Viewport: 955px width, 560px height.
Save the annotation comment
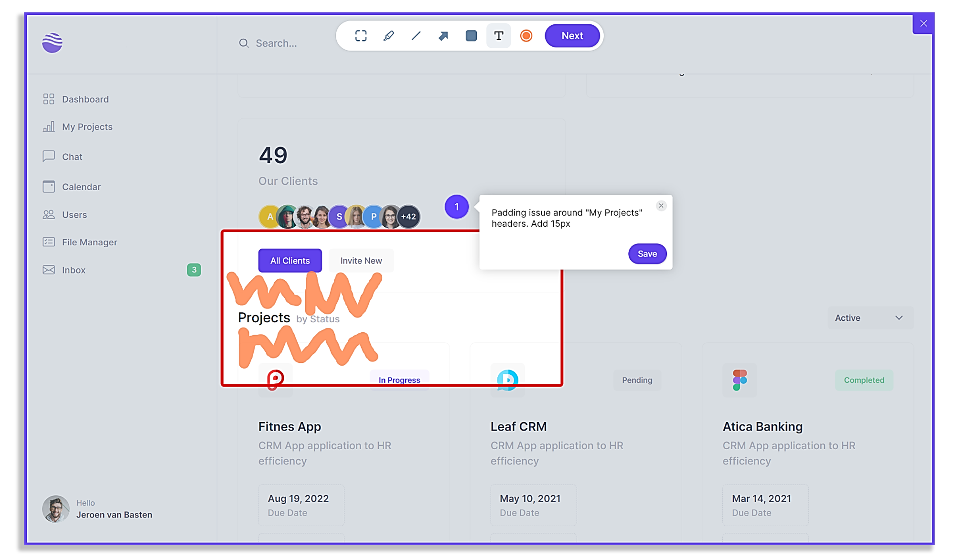point(646,254)
